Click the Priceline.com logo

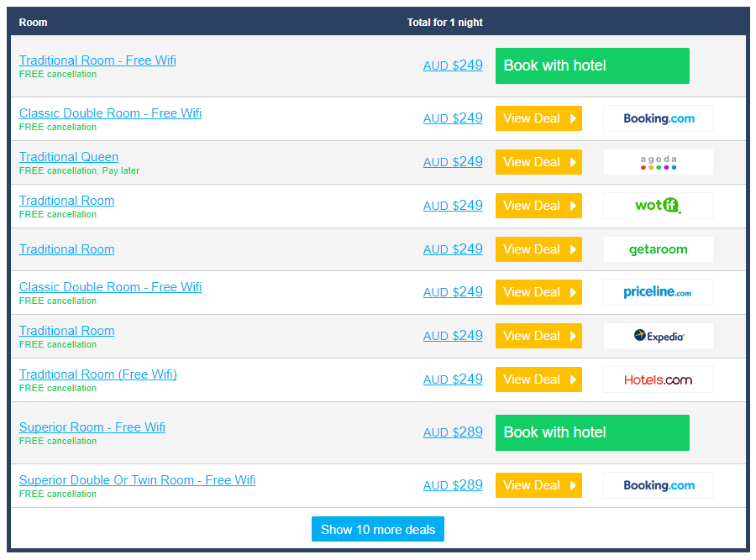coord(658,292)
